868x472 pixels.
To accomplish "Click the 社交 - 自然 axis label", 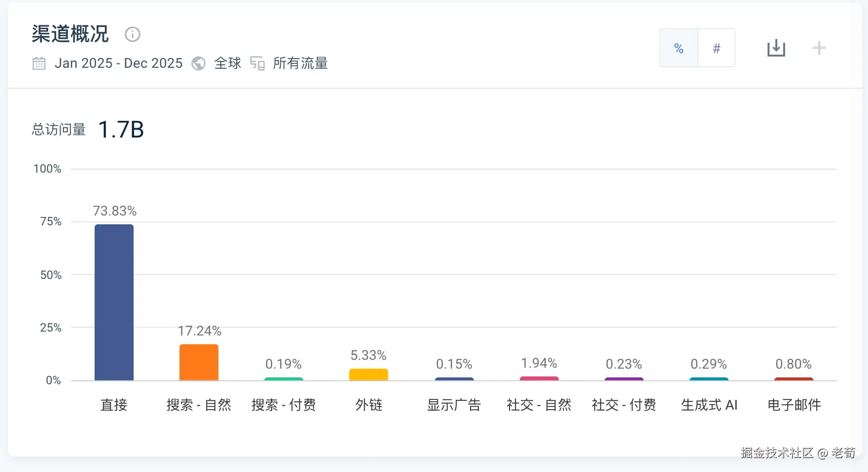I will pos(539,405).
